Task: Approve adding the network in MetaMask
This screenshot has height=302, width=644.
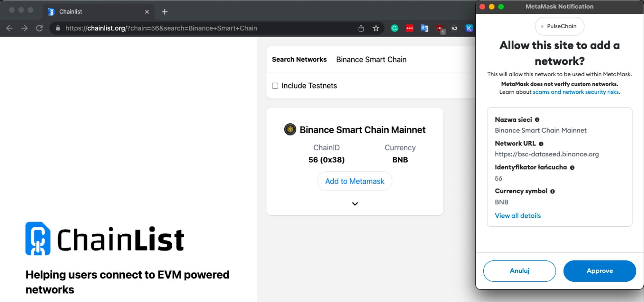Action: tap(599, 271)
